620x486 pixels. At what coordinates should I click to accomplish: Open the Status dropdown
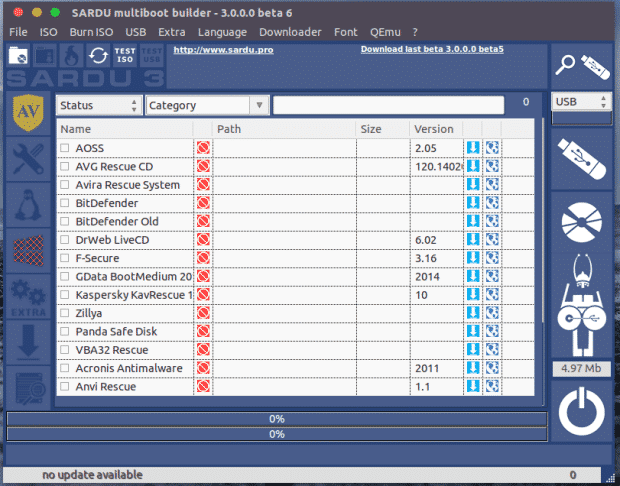click(99, 105)
